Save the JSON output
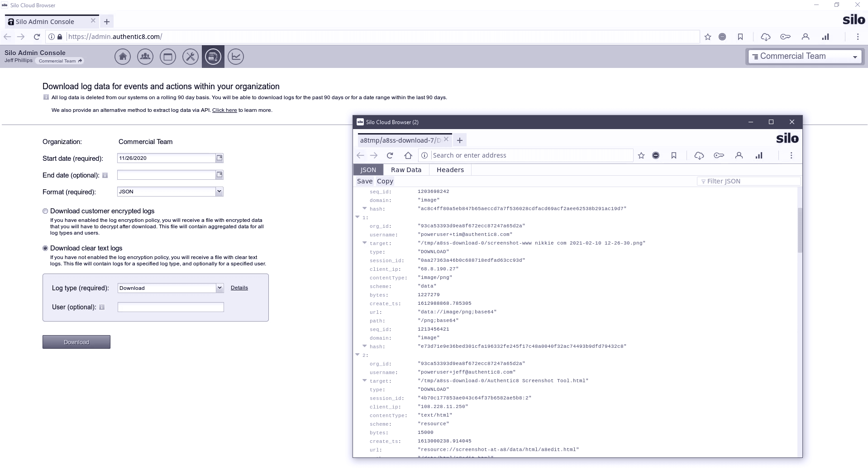 [365, 181]
